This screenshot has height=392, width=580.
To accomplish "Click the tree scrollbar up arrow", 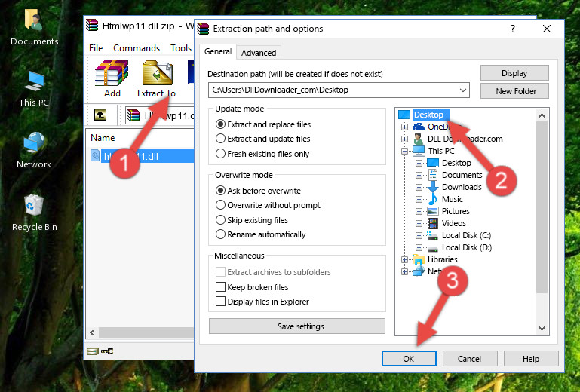I will tap(542, 115).
